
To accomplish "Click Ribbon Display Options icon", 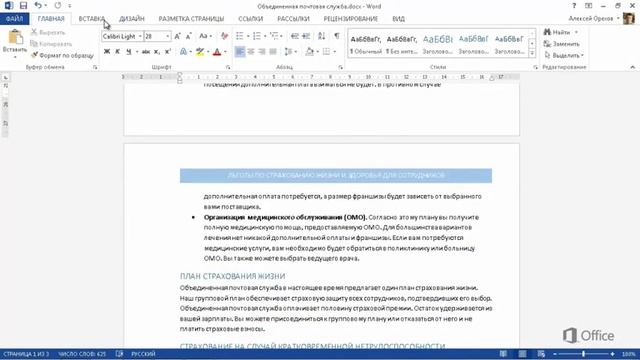I will [x=588, y=6].
